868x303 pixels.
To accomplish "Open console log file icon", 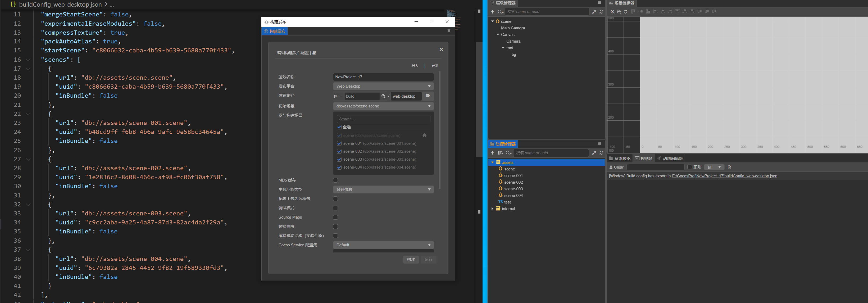I will (x=729, y=167).
